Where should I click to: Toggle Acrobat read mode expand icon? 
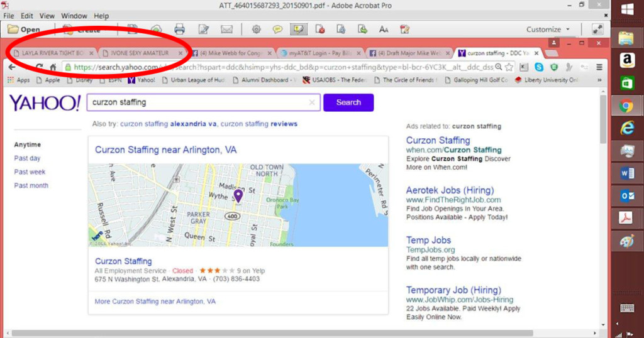pos(597,30)
